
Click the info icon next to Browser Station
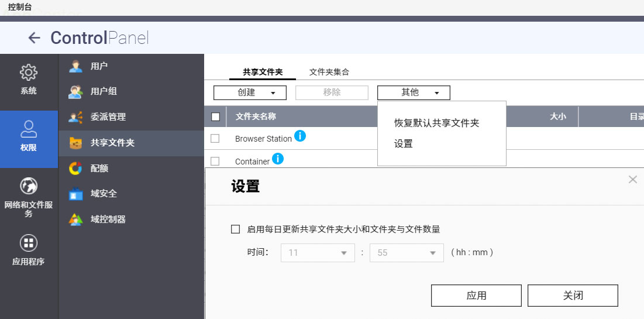[300, 136]
